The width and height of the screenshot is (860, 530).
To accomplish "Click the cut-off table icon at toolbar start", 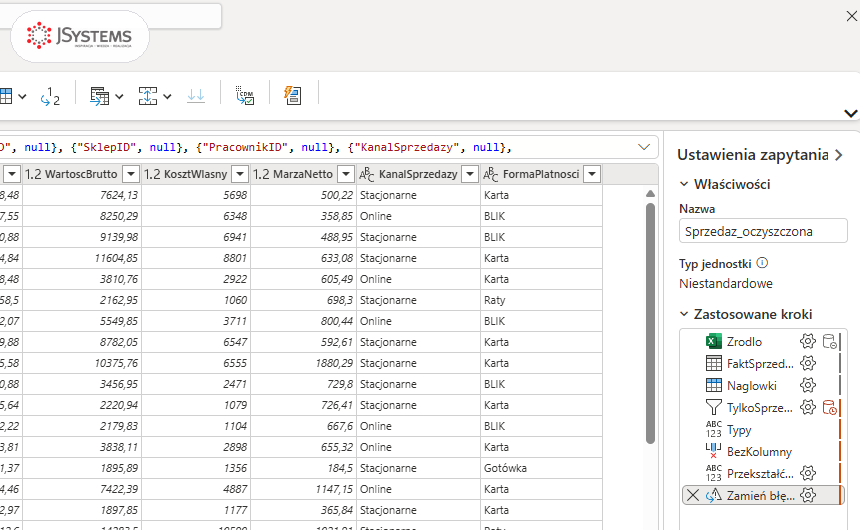I will pos(6,96).
